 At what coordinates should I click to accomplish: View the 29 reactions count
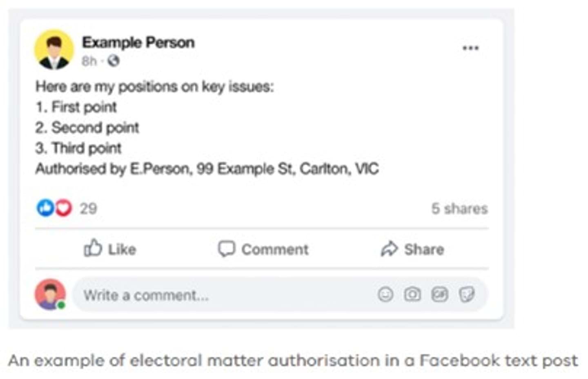(88, 209)
